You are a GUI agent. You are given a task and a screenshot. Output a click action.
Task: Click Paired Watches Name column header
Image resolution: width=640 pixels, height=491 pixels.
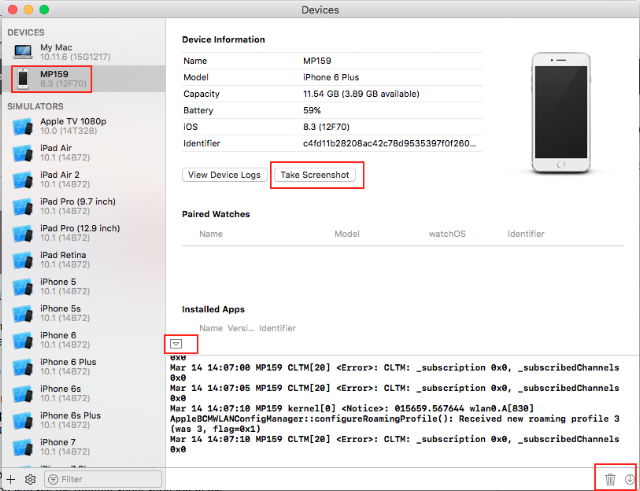(211, 234)
